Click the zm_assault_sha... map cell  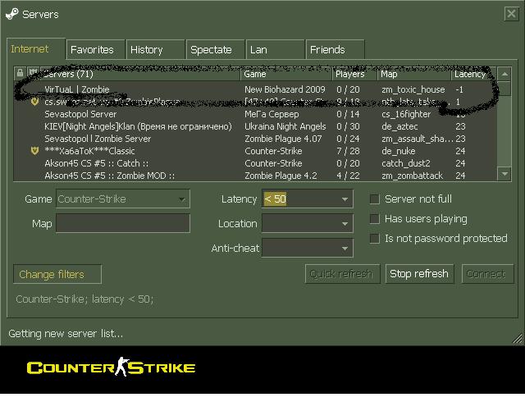click(x=418, y=139)
